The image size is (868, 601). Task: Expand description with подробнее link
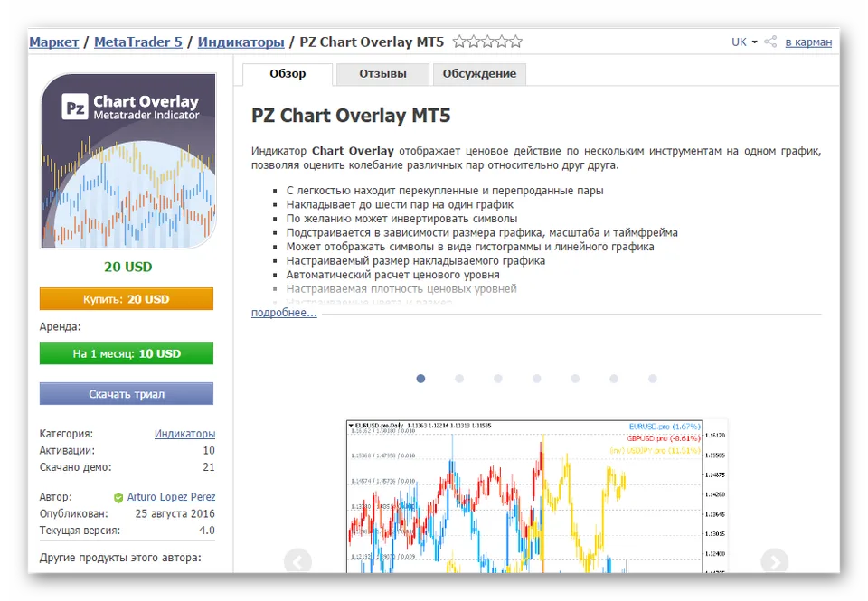pyautogui.click(x=284, y=313)
